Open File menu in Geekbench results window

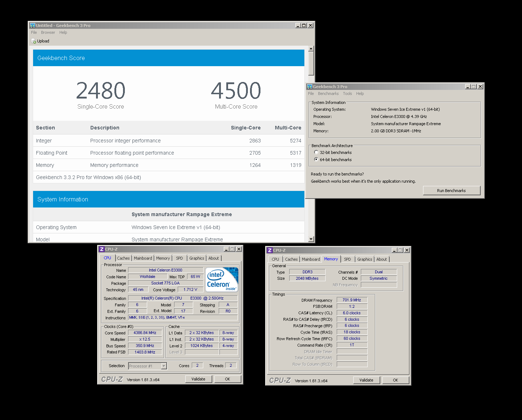click(34, 32)
